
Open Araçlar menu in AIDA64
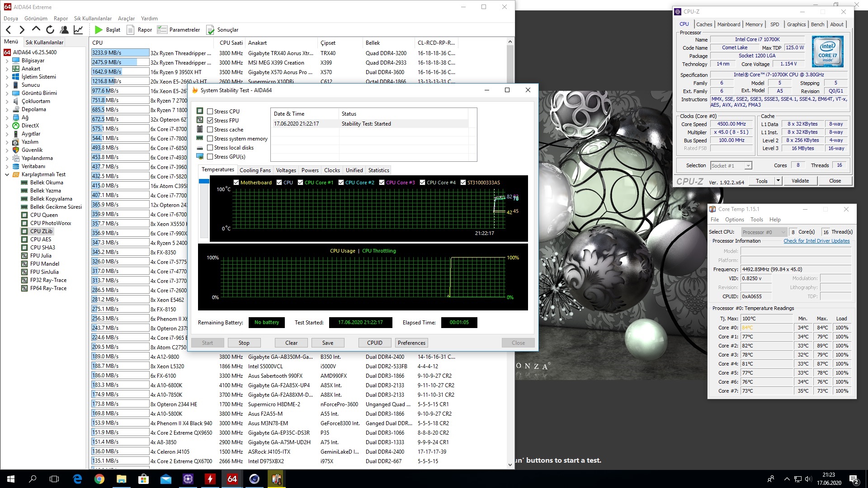coord(127,19)
